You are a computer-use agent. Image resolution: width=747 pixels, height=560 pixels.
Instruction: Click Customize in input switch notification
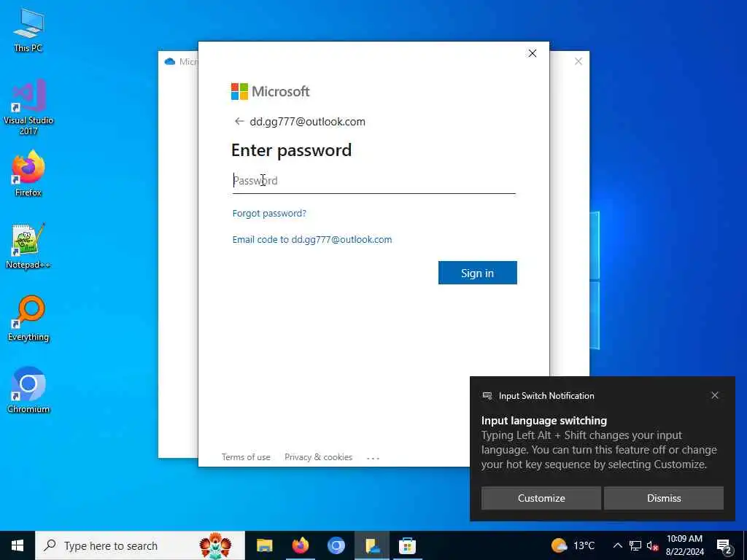coord(541,498)
